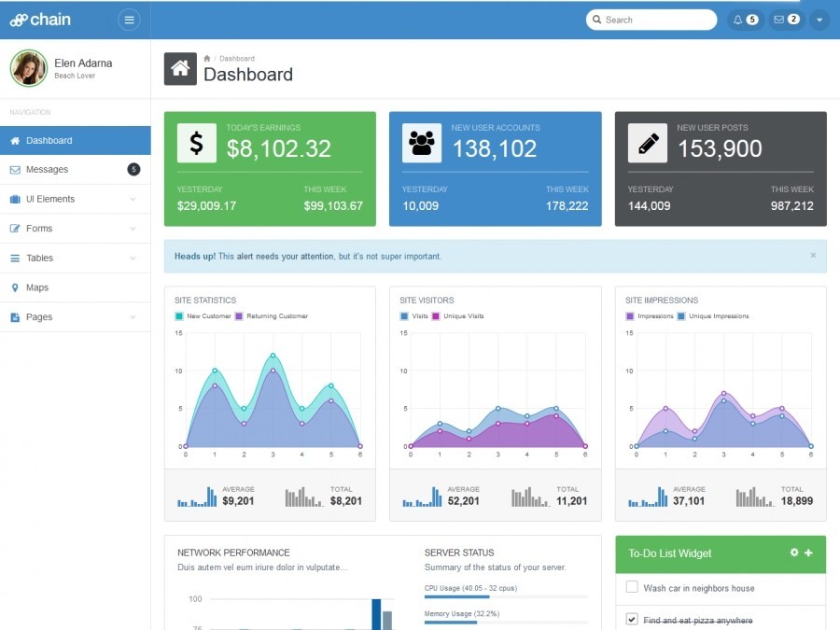Click the Maps pin icon

pos(15,287)
